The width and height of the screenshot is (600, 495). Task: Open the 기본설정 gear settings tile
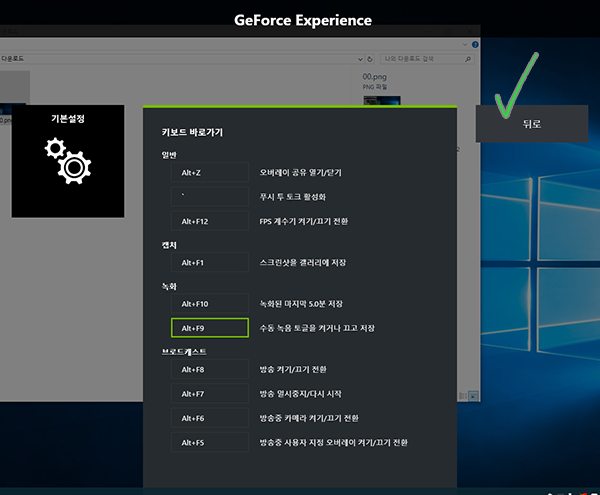(68, 161)
